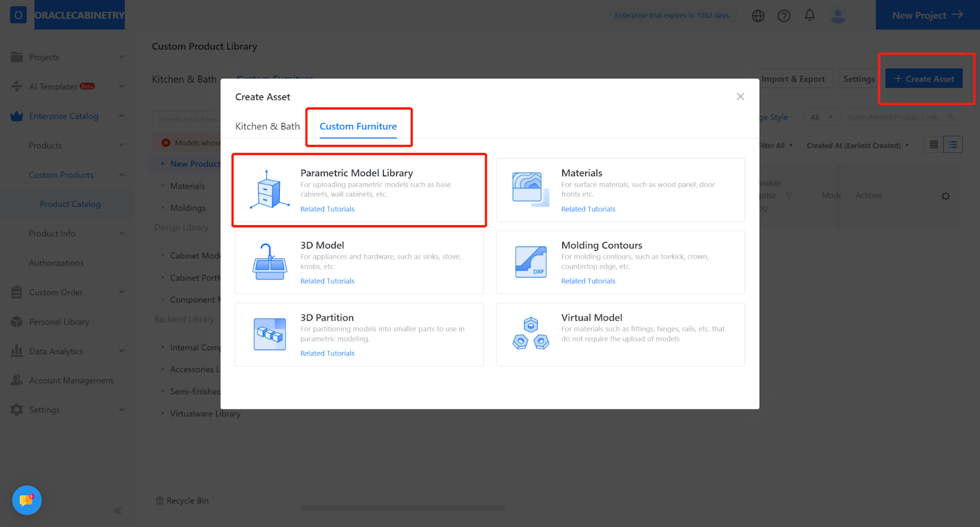Click the Recycle Bin trash icon

(159, 501)
